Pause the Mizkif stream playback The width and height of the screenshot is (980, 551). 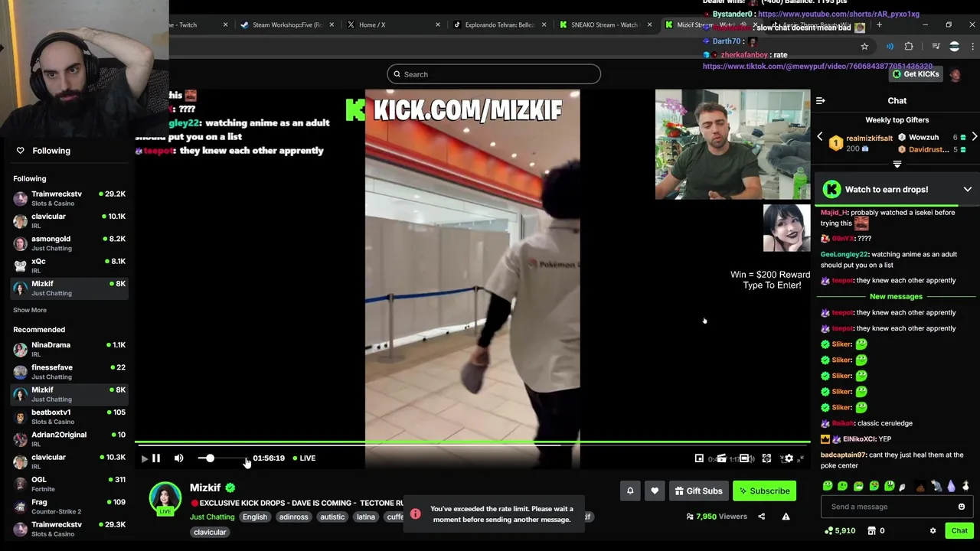(155, 458)
